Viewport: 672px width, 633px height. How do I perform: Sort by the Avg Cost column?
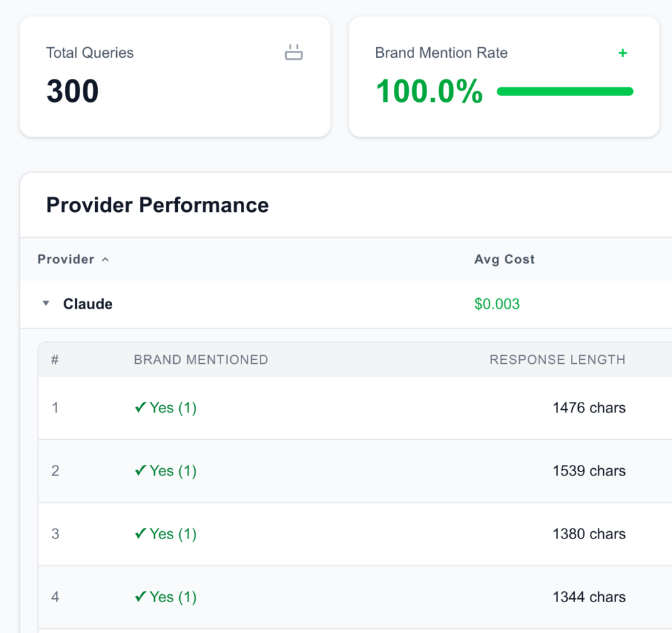[504, 259]
